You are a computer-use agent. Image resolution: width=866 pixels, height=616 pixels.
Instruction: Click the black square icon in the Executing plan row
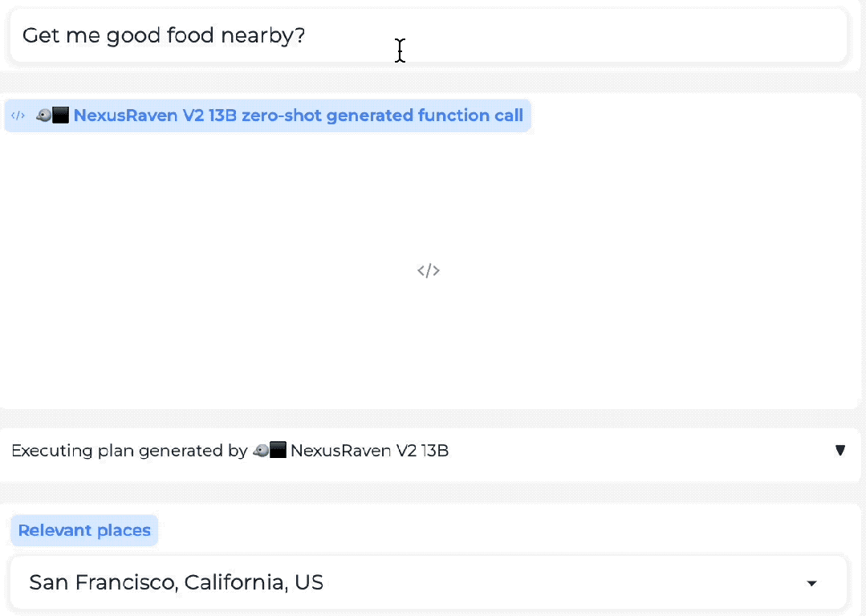tap(278, 450)
